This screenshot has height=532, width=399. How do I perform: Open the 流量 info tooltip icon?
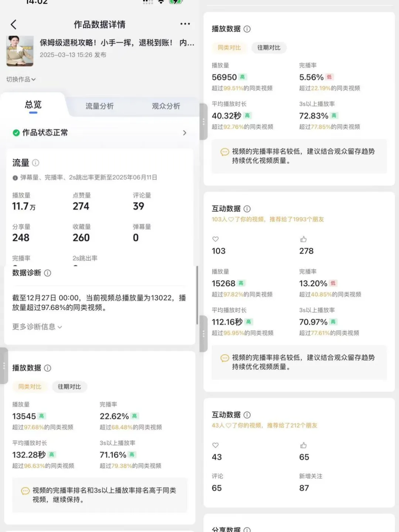tap(35, 163)
